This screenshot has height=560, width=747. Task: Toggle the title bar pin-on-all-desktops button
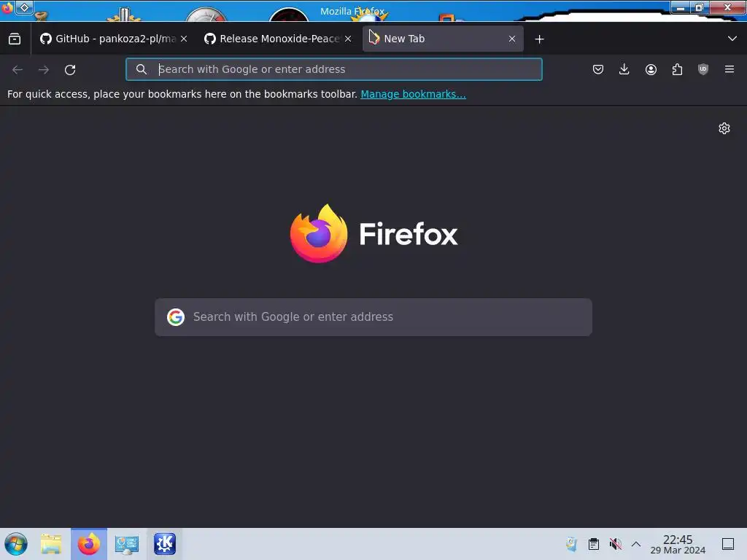24,7
